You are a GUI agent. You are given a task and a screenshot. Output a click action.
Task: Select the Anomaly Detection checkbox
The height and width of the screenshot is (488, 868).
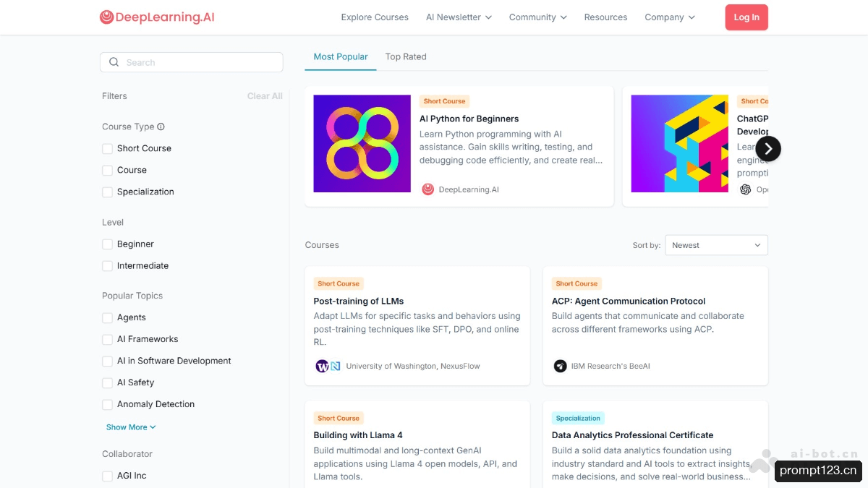coord(108,405)
